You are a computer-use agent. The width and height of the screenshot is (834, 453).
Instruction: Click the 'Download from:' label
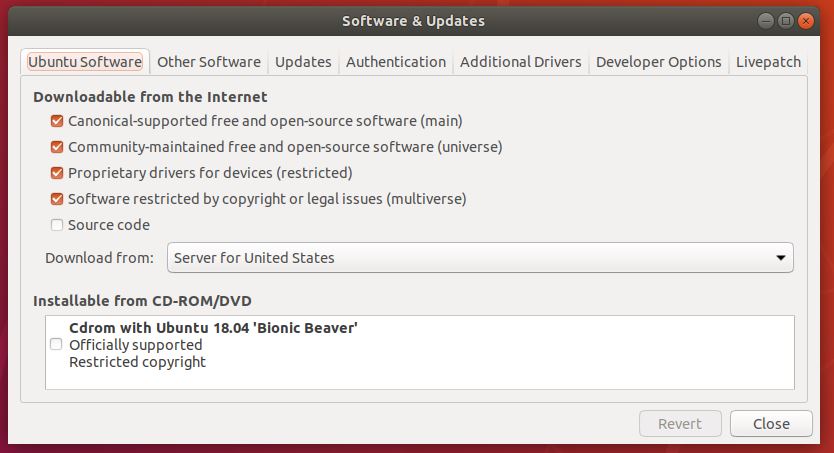click(x=99, y=258)
